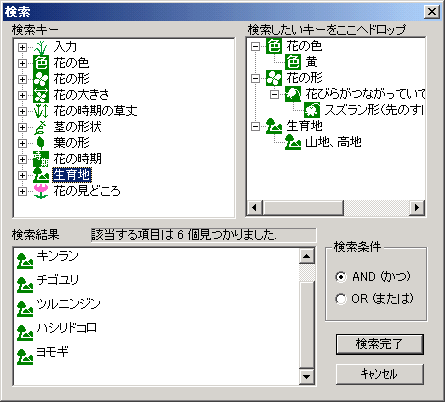Image resolution: width=445 pixels, height=402 pixels.
Task: Expand the 生育地 node in the search keys
Action: [x=22, y=175]
